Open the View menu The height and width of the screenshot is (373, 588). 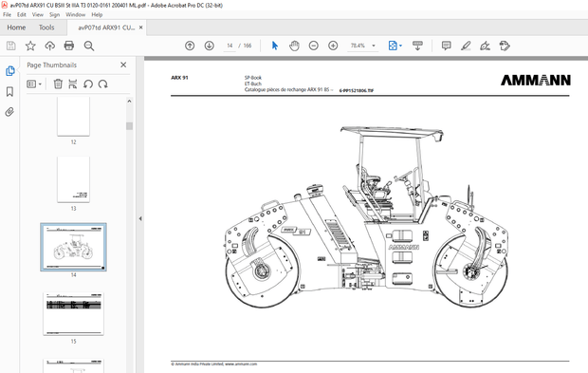pos(38,14)
